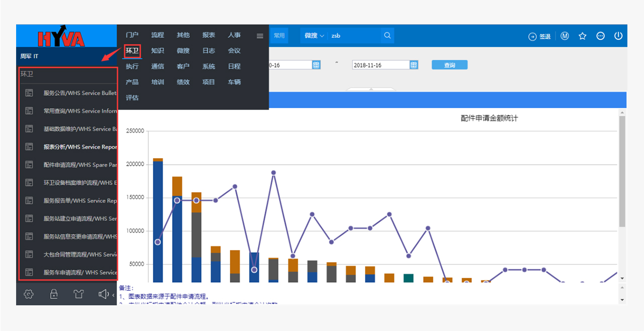This screenshot has height=331, width=644.
Task: Select the 环卫 module
Action: tap(132, 51)
